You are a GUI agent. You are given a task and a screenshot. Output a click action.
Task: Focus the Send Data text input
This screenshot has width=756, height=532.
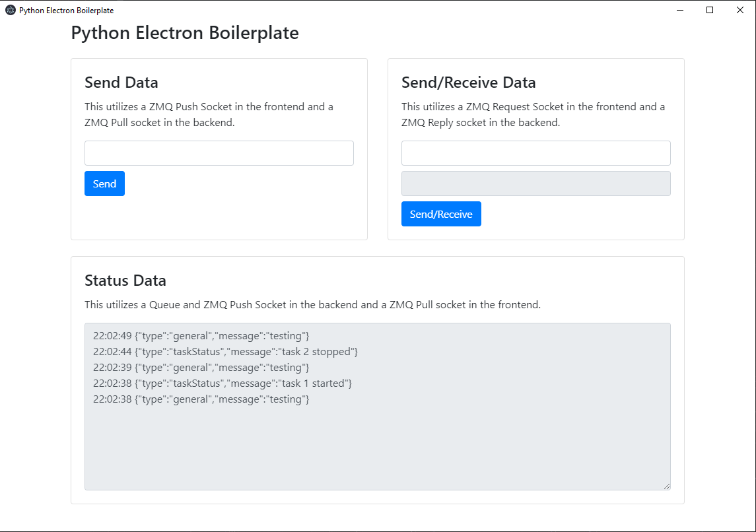pos(219,153)
